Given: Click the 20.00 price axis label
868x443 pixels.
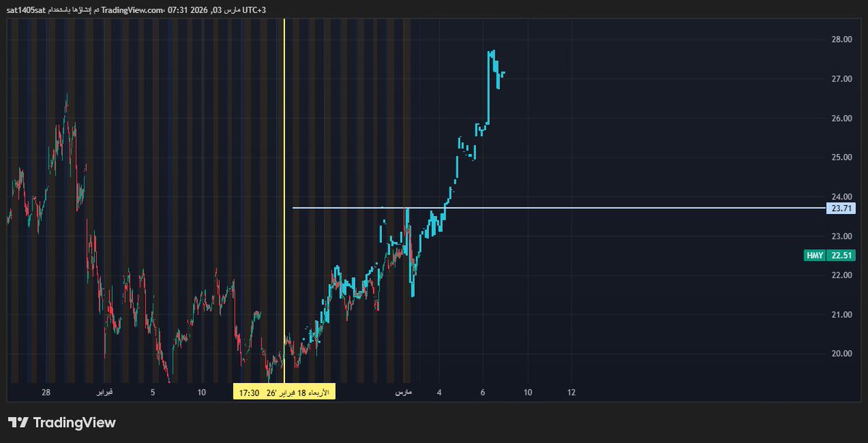Looking at the screenshot, I should [x=841, y=354].
